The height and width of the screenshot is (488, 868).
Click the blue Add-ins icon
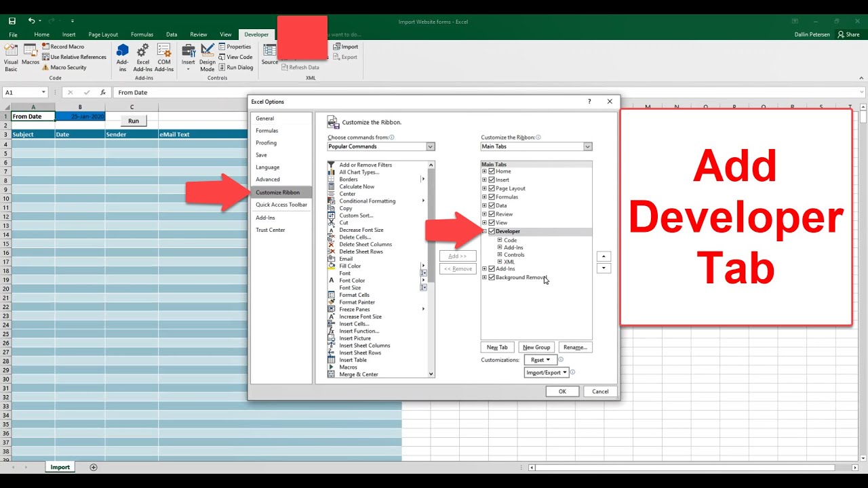pyautogui.click(x=123, y=58)
